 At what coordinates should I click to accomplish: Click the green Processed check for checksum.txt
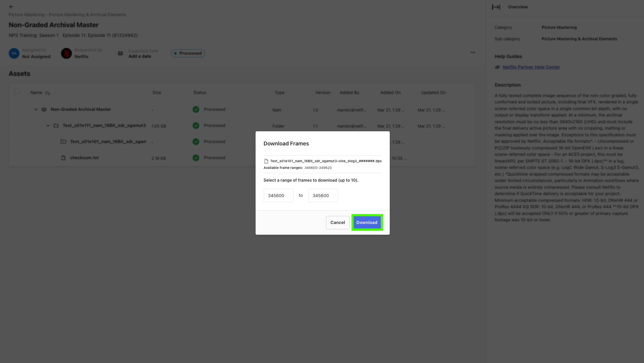[x=196, y=157]
